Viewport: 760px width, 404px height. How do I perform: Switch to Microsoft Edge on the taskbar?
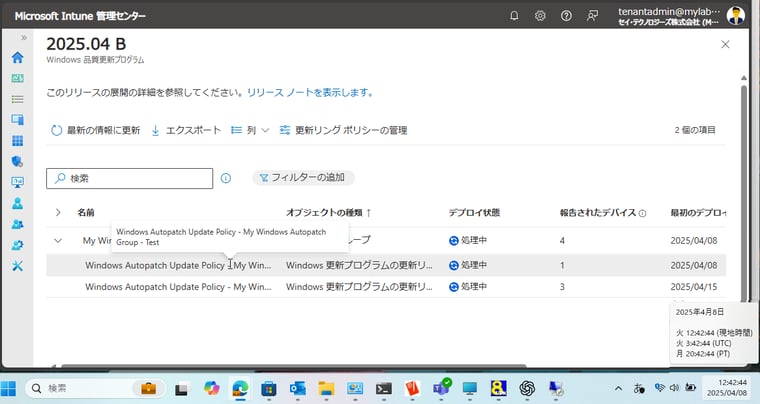tap(240, 388)
